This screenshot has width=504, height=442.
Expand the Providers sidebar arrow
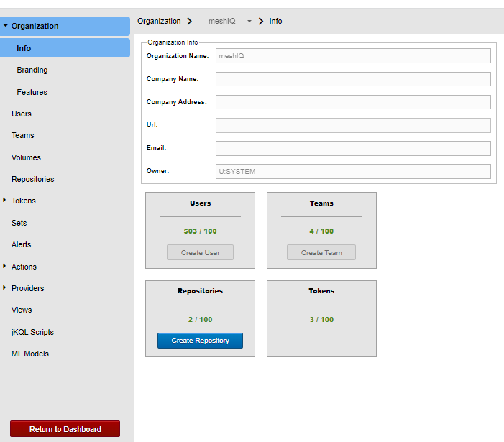click(4, 287)
